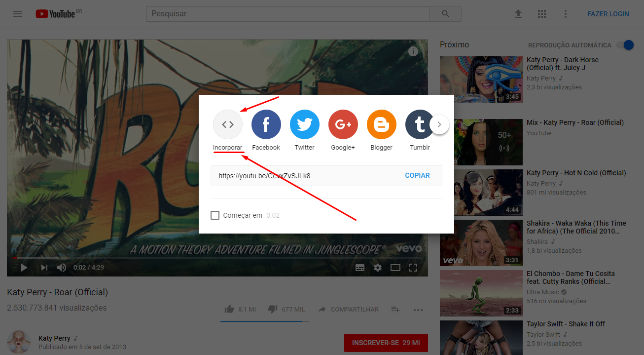Click the 0:02 start time field
Image resolution: width=644 pixels, height=355 pixels.
273,215
